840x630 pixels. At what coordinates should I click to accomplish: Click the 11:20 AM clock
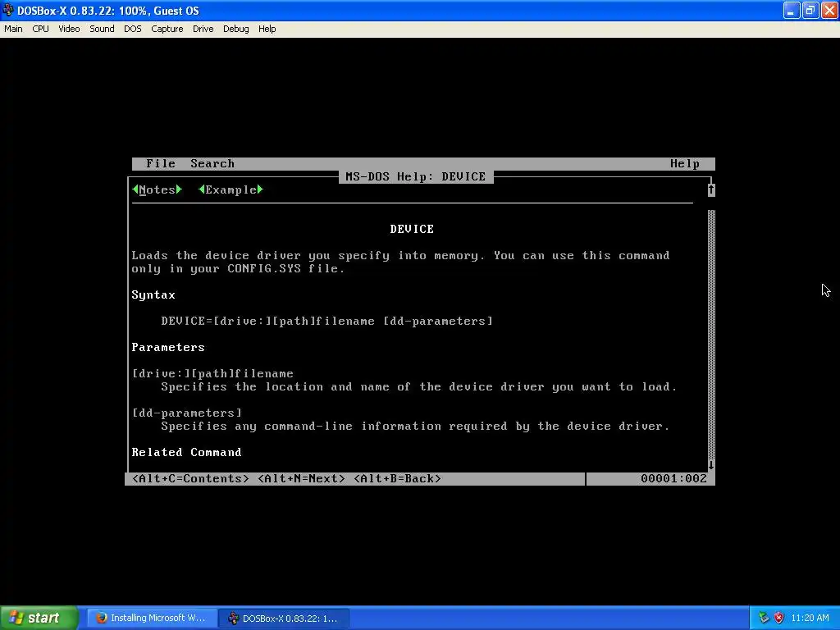click(x=810, y=618)
